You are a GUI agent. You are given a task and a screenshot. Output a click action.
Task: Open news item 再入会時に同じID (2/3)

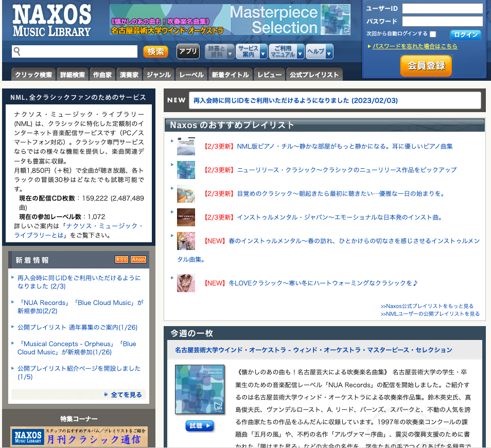pos(79,282)
